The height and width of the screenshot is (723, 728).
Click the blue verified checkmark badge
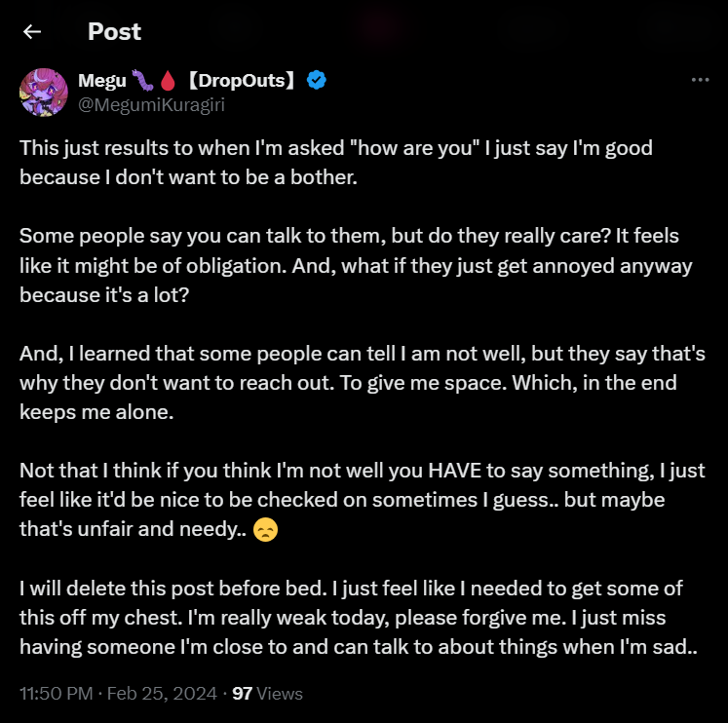click(316, 80)
